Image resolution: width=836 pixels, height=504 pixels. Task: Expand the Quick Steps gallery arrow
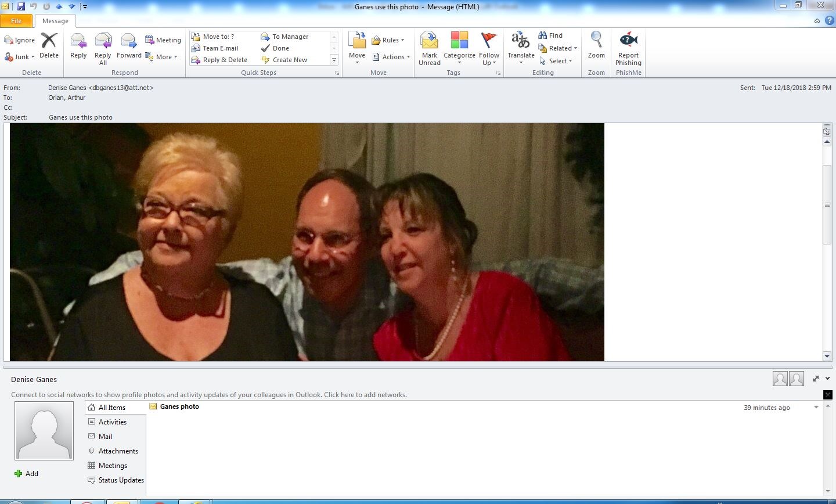point(334,60)
